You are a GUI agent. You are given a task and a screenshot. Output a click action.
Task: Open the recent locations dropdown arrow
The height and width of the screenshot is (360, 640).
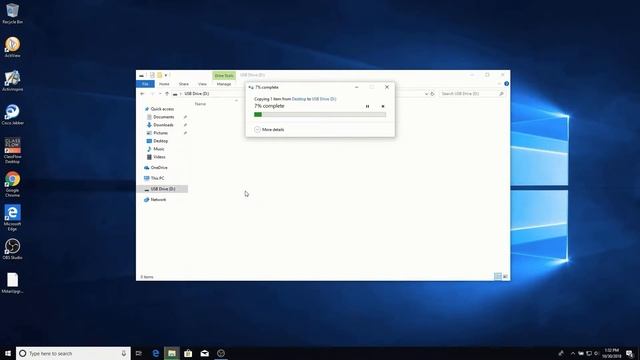(x=160, y=94)
